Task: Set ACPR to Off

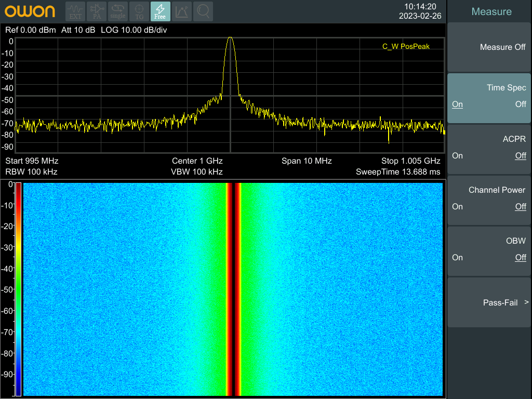Action: 521,156
